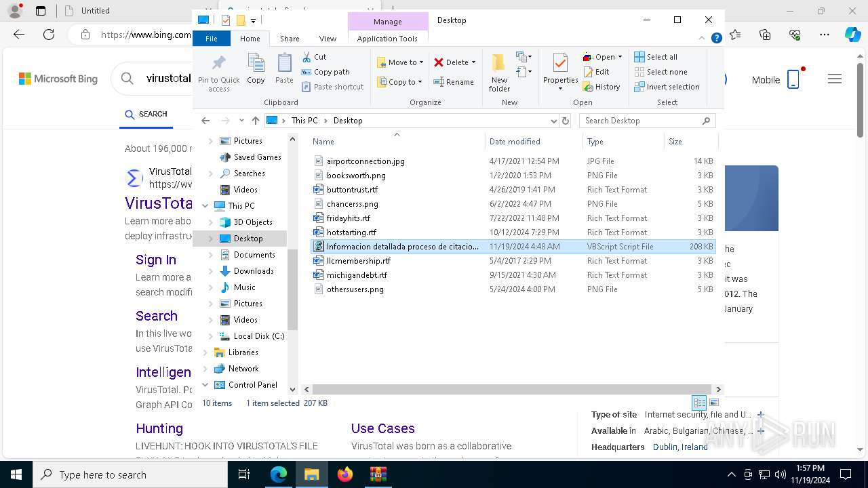This screenshot has width=868, height=488.
Task: Go up one folder level arrow
Action: pyautogui.click(x=255, y=121)
